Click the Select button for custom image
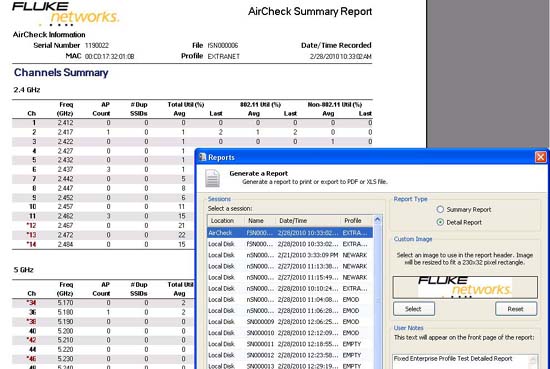The height and width of the screenshot is (369, 550). (x=414, y=309)
